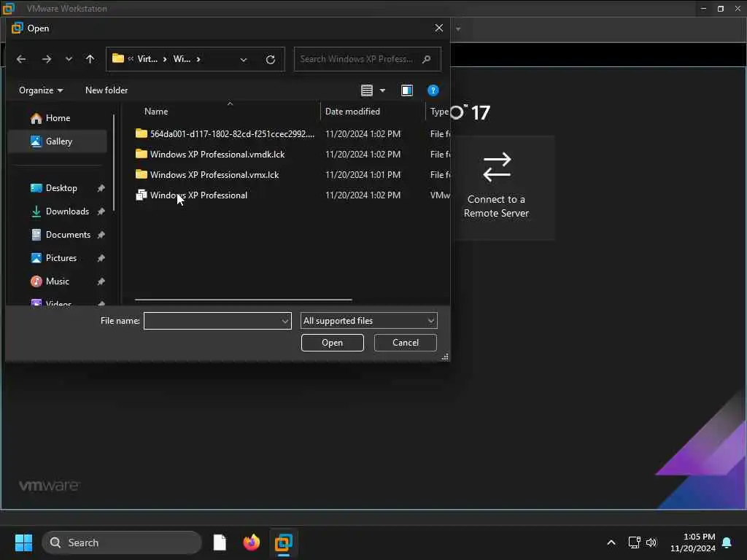
Task: Expand the address bar history dropdown
Action: click(x=244, y=60)
